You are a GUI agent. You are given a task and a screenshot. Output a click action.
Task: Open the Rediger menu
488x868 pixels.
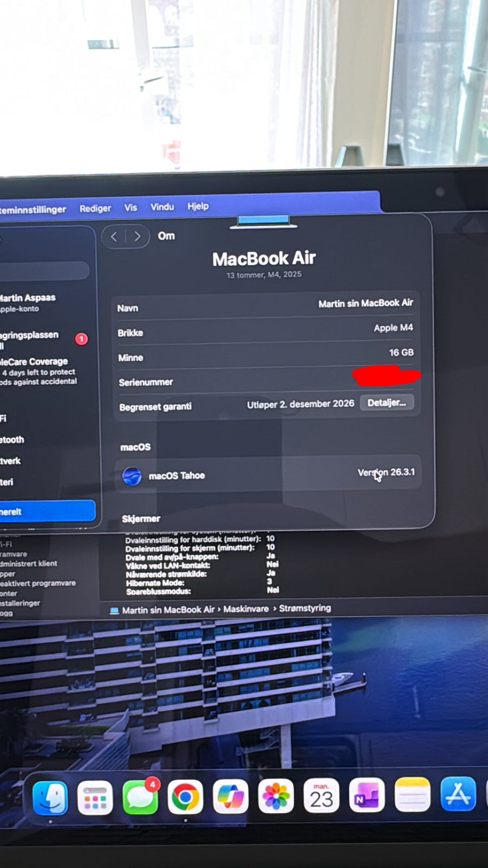coord(95,208)
